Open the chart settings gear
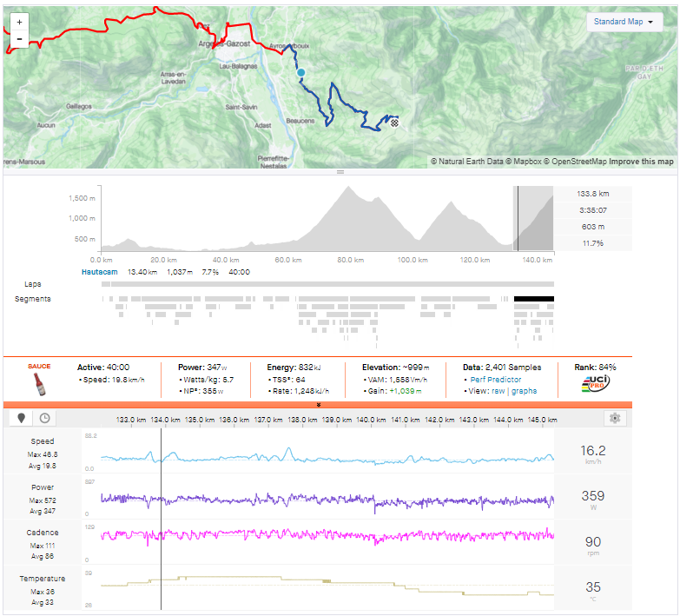Screen dimensions: 680x616 tap(615, 418)
